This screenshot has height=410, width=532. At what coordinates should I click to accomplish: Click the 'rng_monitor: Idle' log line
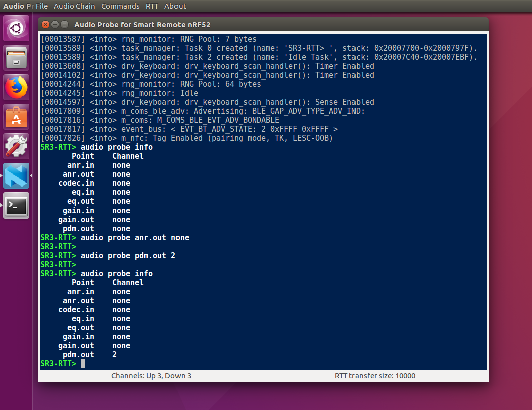click(119, 93)
